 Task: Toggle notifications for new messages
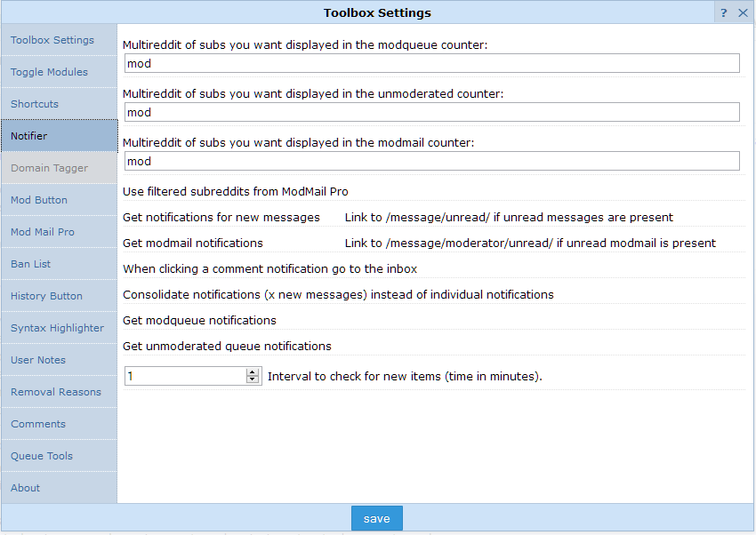click(x=221, y=217)
